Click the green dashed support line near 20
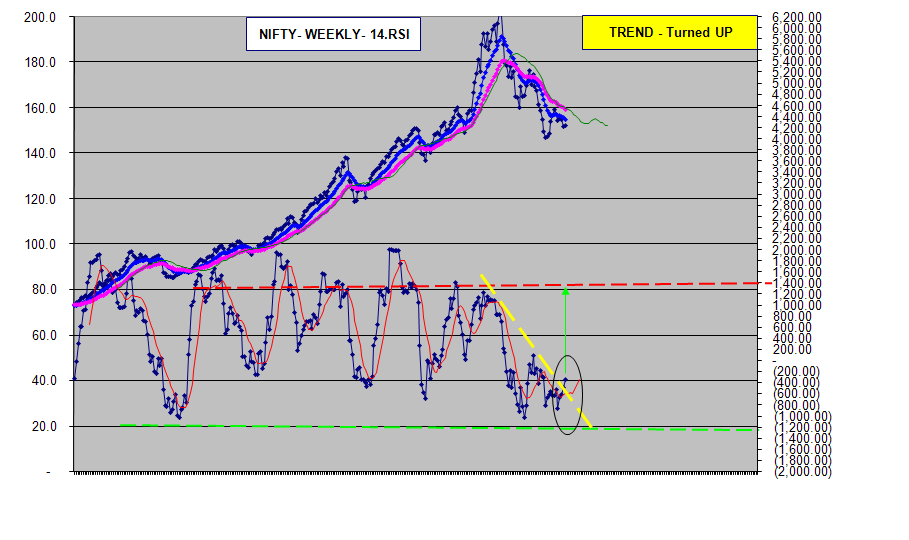Image resolution: width=909 pixels, height=540 pixels. [x=439, y=427]
